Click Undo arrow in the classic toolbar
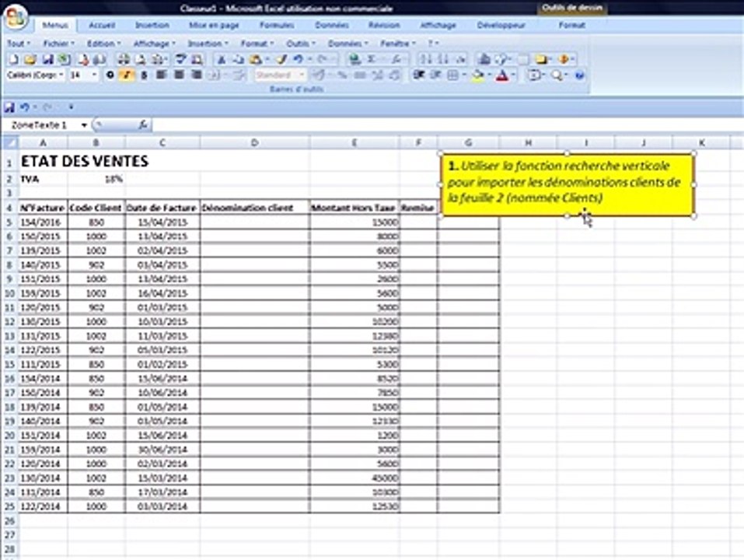The image size is (744, 560). coord(298,59)
